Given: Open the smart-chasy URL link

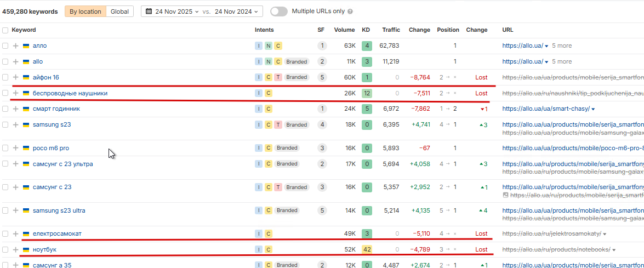Looking at the screenshot, I should pos(546,109).
